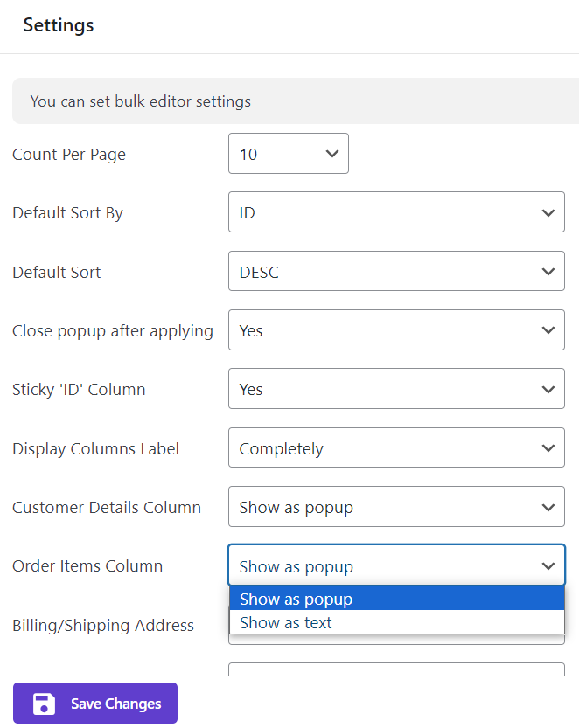
Task: Collapse the open Order Items Column dropdown
Action: point(396,565)
